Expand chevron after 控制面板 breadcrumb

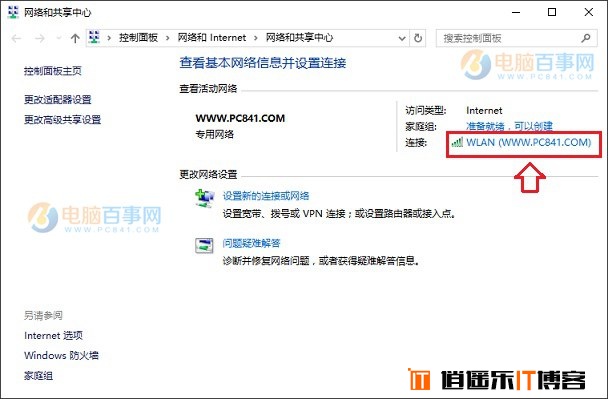click(168, 38)
